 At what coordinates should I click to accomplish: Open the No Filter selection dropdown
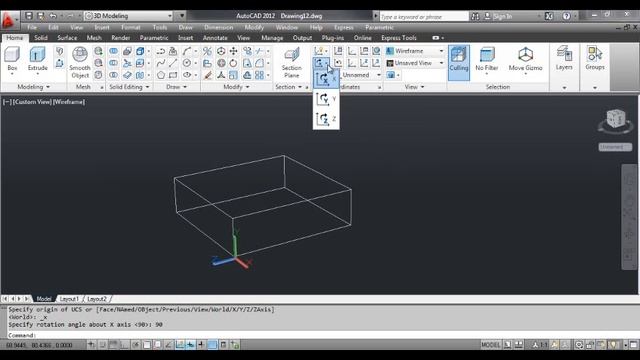click(487, 61)
